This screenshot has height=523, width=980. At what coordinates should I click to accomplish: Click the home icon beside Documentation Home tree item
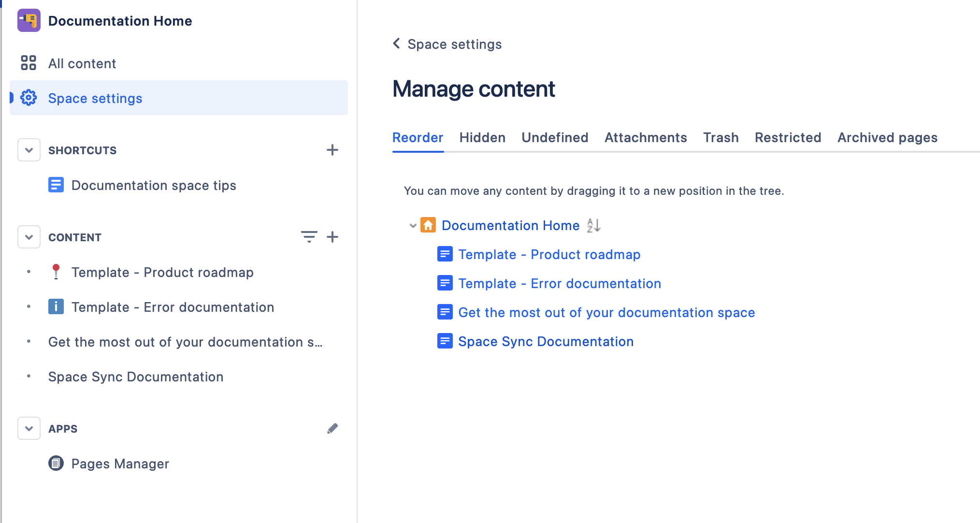tap(428, 225)
